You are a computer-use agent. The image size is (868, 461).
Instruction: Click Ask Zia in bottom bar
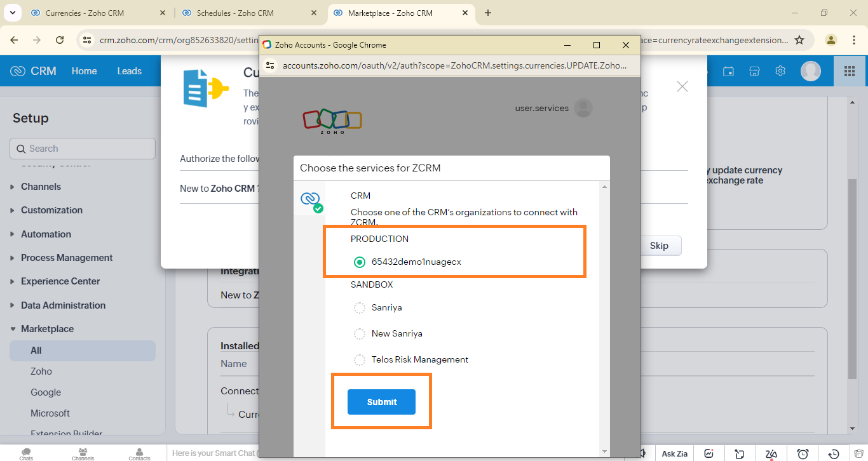674,454
